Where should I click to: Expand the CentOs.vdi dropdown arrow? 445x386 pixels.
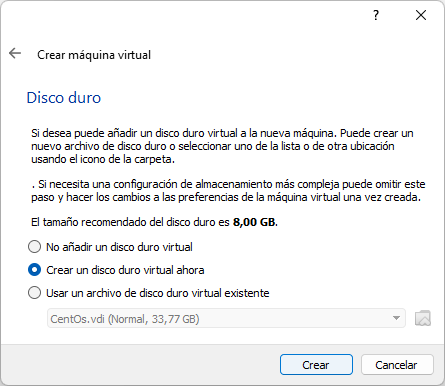click(x=396, y=318)
